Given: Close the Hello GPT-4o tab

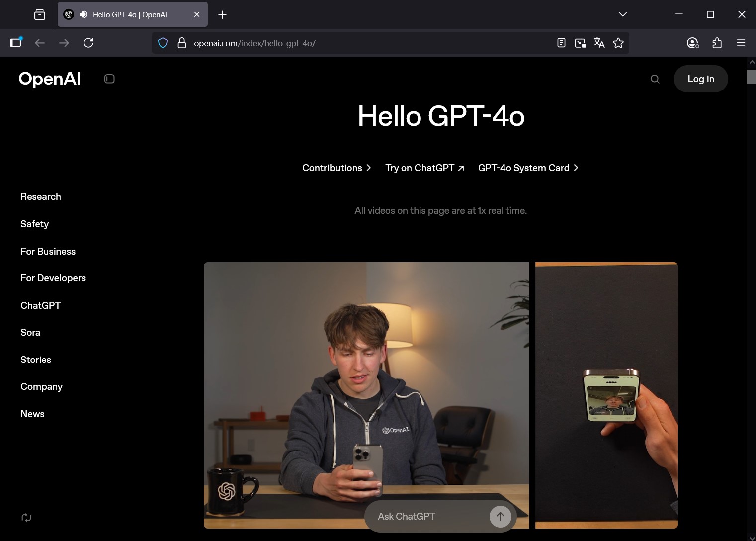Looking at the screenshot, I should click(x=197, y=15).
